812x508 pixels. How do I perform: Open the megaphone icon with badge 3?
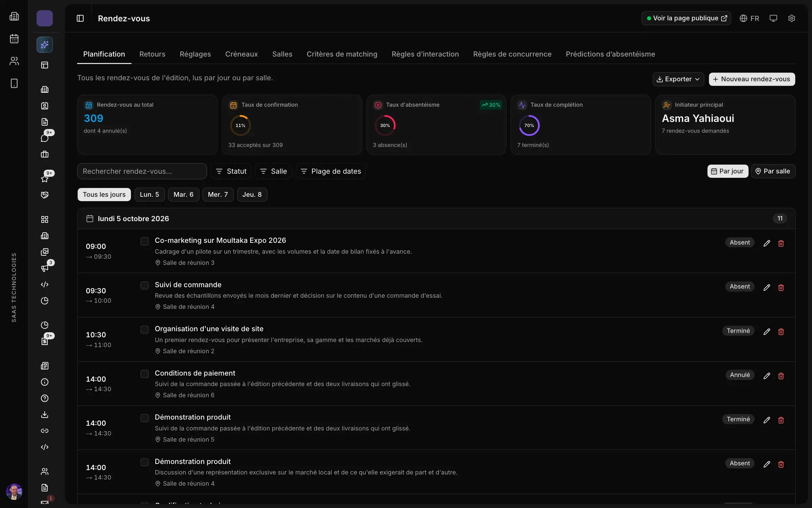click(x=45, y=268)
